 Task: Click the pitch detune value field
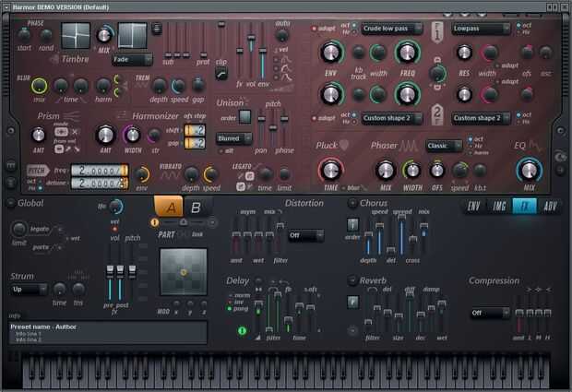[x=100, y=183]
